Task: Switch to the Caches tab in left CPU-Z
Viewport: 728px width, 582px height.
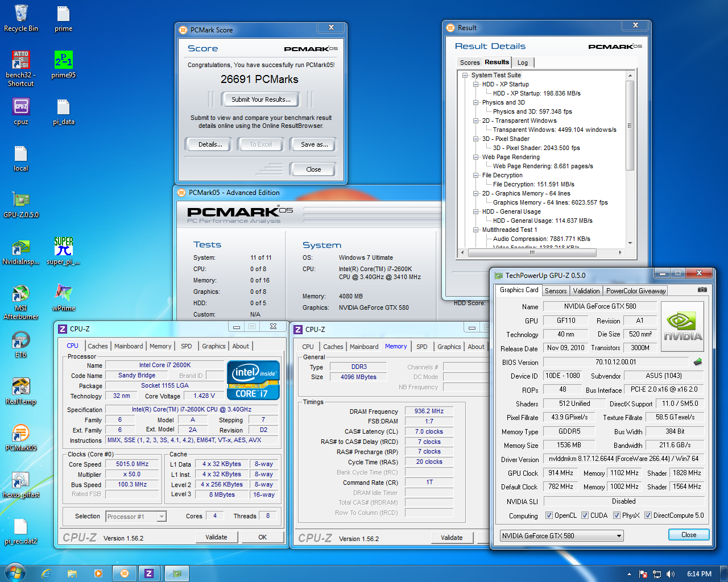Action: coord(98,346)
